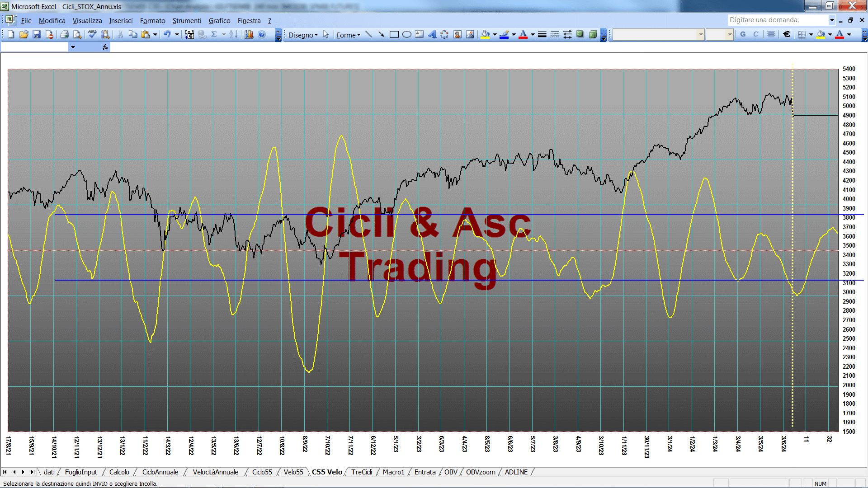The height and width of the screenshot is (488, 868).
Task: Switch to the CicloAnnuale sheet tab
Action: point(160,472)
